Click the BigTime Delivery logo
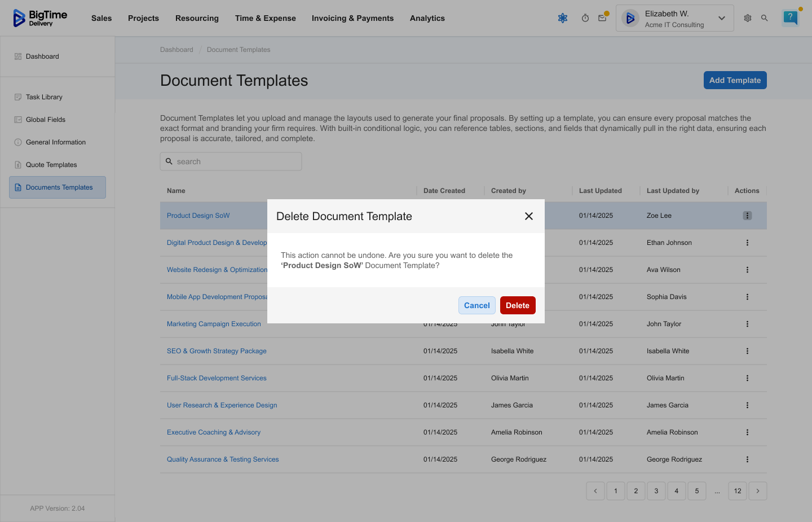Image resolution: width=812 pixels, height=522 pixels. tap(41, 18)
